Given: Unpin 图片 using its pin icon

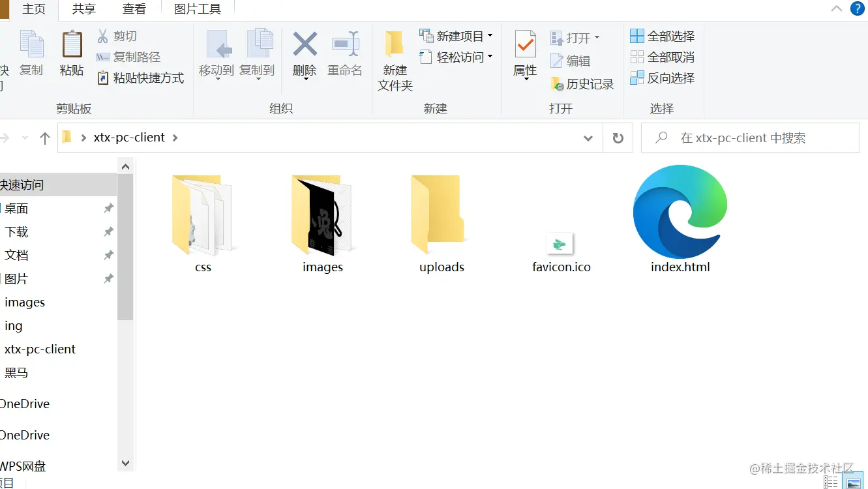Looking at the screenshot, I should tap(108, 279).
